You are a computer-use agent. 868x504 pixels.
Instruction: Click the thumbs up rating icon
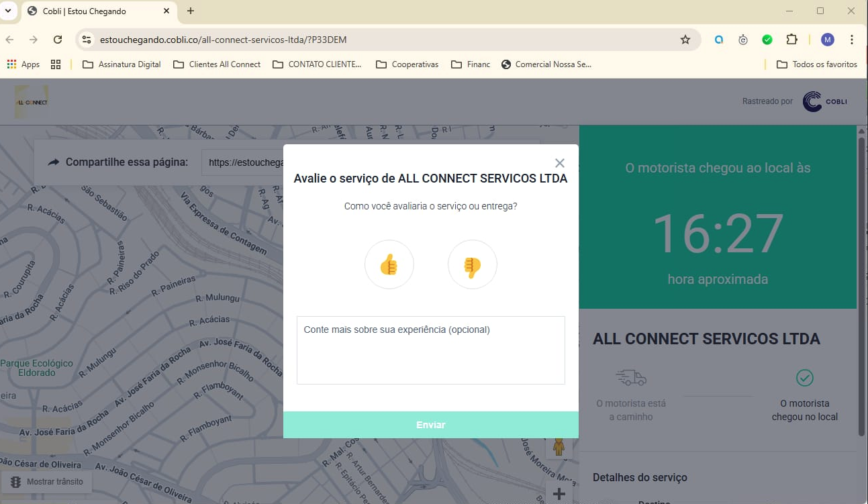click(389, 265)
